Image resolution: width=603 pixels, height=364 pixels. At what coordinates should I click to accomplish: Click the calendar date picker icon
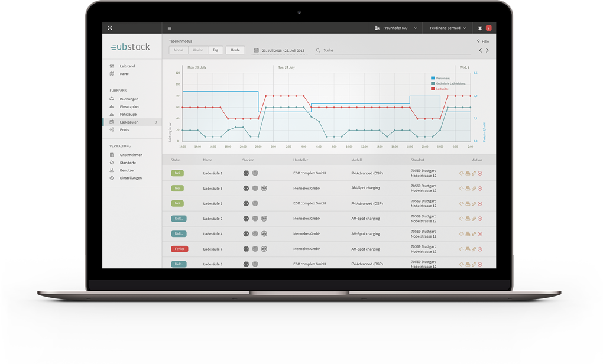(257, 50)
